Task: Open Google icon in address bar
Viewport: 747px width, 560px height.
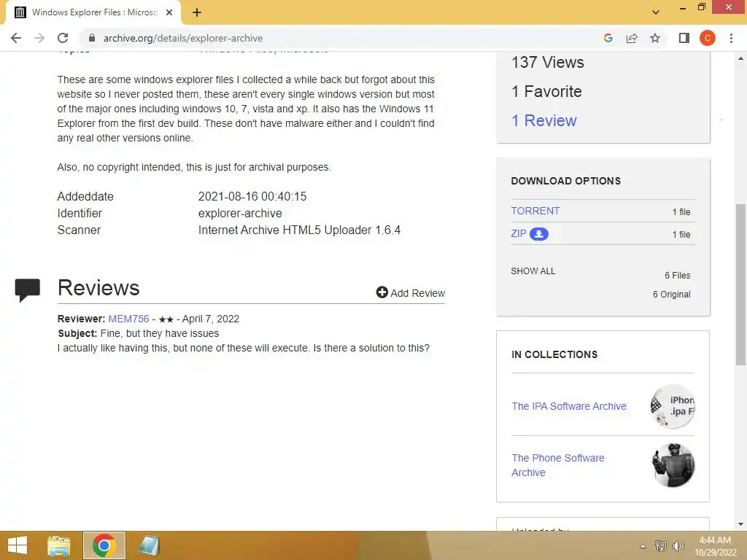Action: pos(608,38)
